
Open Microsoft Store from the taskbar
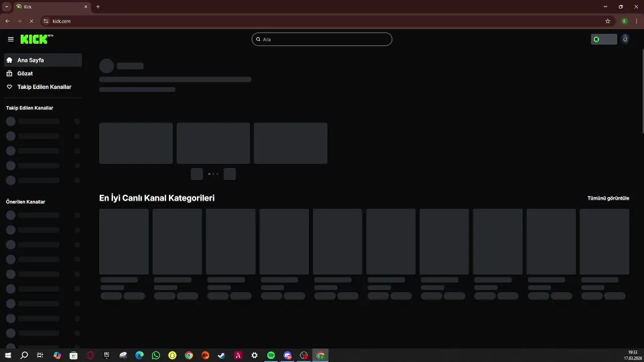point(73,355)
